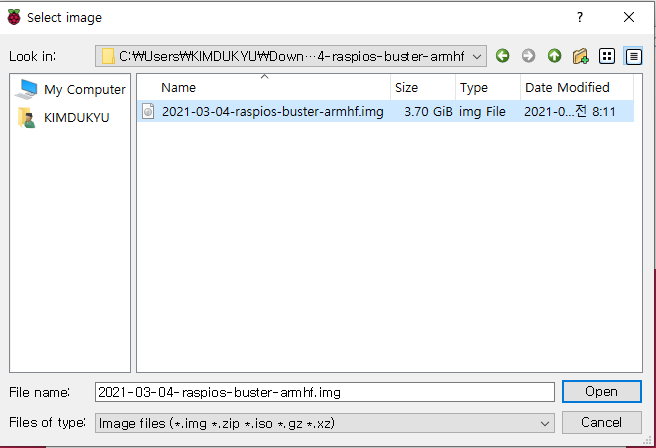Select My Computer in the sidebar
656x448 pixels.
[85, 89]
